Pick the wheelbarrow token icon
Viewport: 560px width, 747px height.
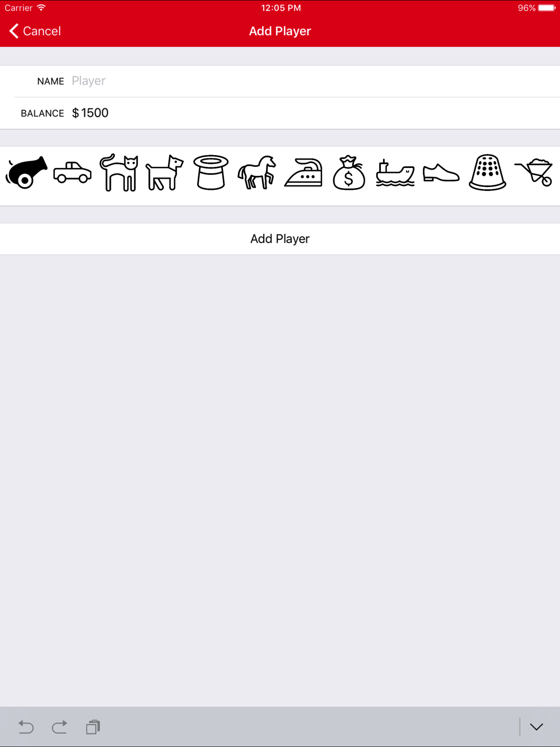click(x=534, y=172)
